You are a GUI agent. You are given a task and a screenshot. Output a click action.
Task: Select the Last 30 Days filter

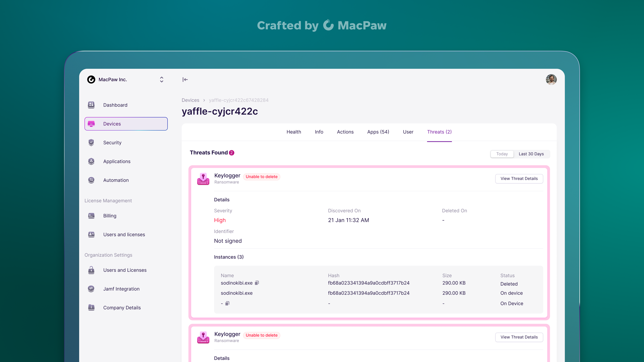coord(531,154)
